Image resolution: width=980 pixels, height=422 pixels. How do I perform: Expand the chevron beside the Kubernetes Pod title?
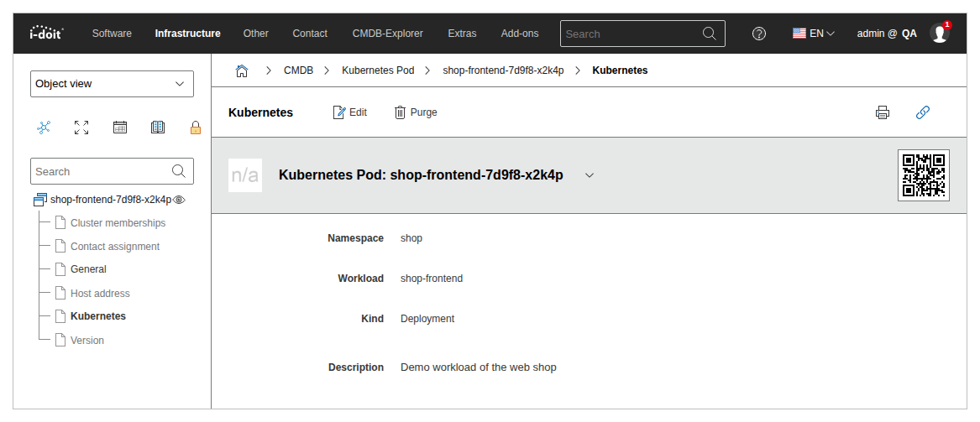(590, 175)
